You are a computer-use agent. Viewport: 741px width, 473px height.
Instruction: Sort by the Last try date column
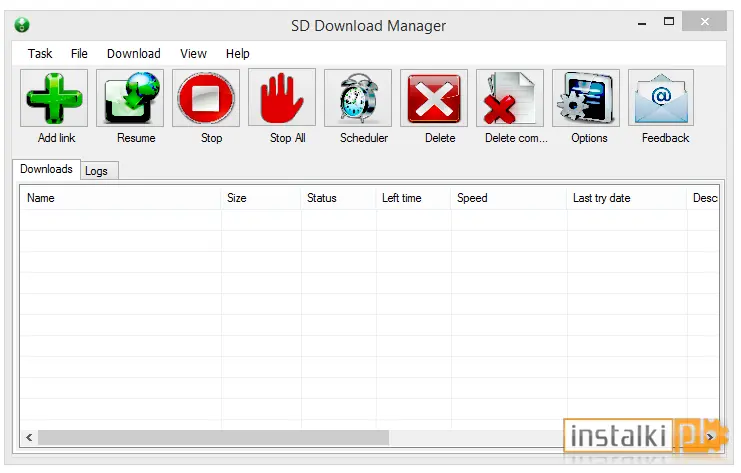627,198
